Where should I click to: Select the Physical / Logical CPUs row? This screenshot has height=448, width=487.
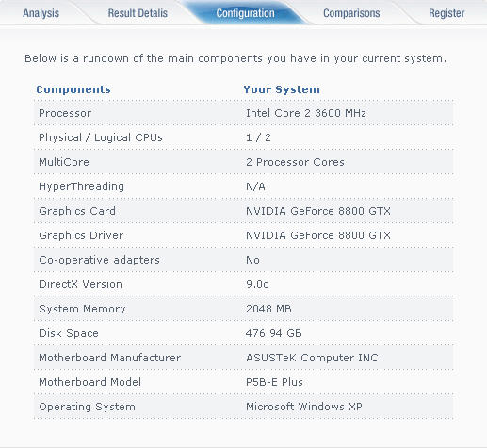click(x=244, y=137)
